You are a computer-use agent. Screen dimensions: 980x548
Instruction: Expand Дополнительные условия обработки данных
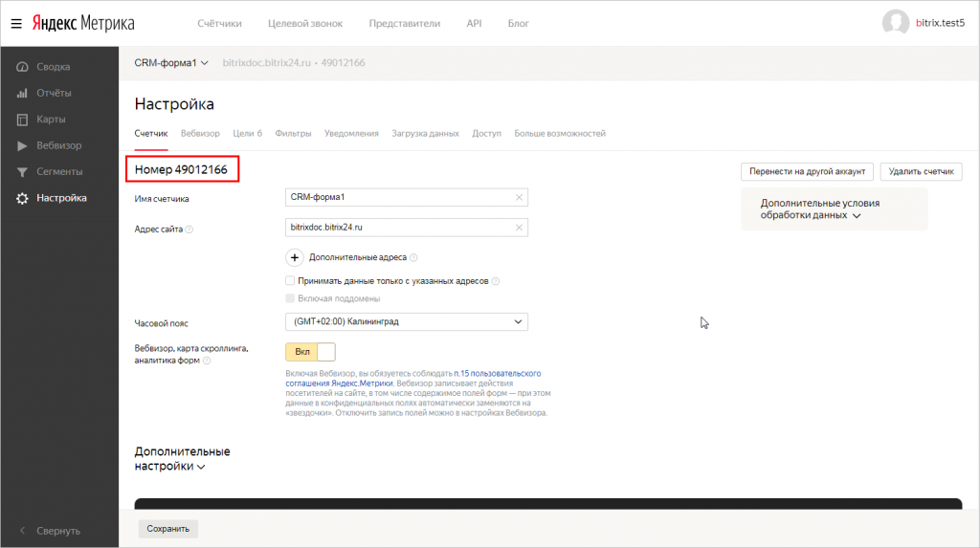(x=819, y=209)
